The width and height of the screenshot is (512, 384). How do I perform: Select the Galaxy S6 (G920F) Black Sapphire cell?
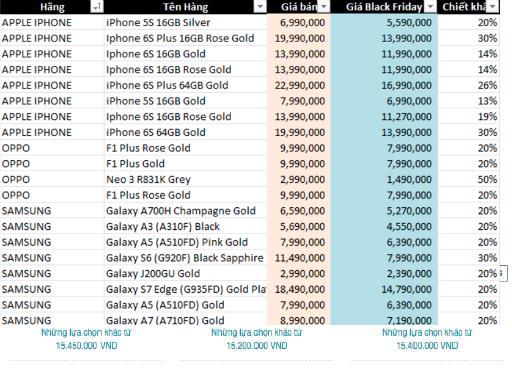(x=186, y=258)
